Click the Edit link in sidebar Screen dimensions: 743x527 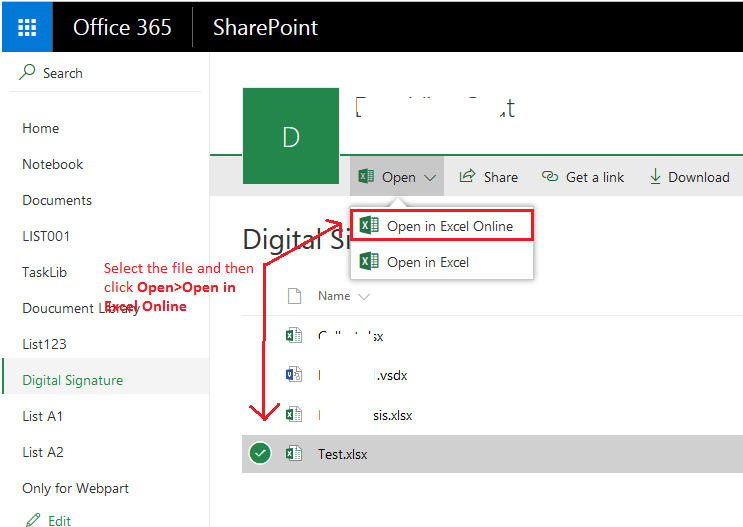59,520
